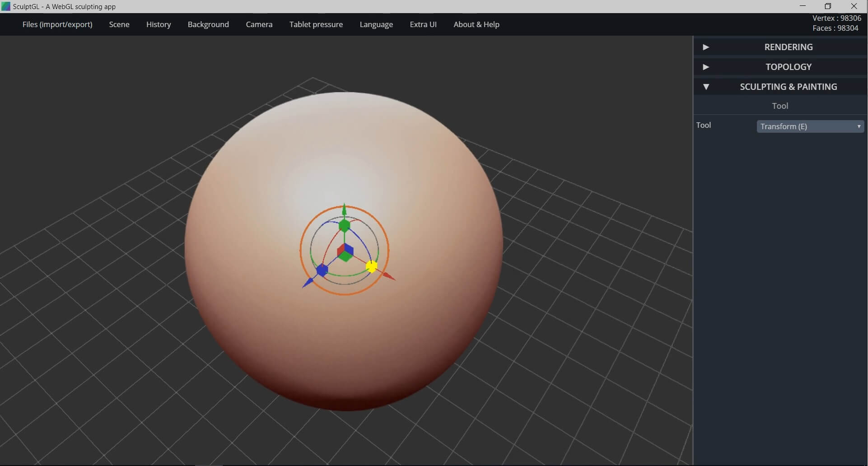Click the green arrow translate handle

tap(345, 210)
